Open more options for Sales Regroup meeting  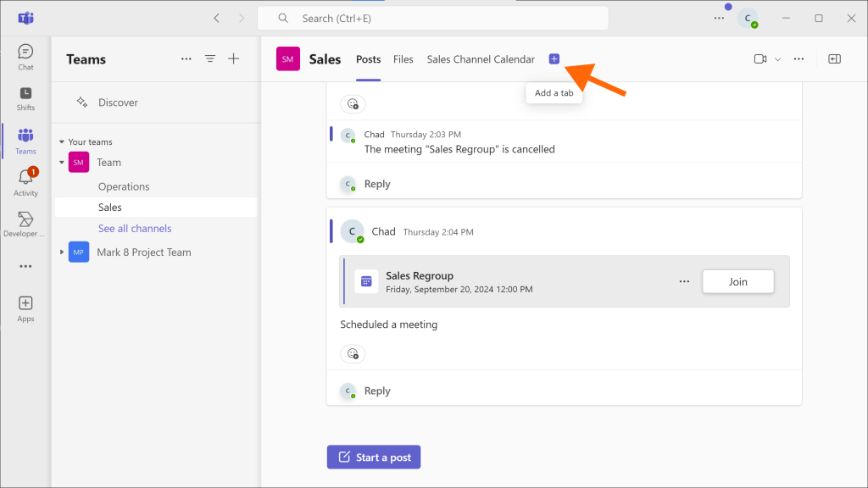[x=684, y=281]
